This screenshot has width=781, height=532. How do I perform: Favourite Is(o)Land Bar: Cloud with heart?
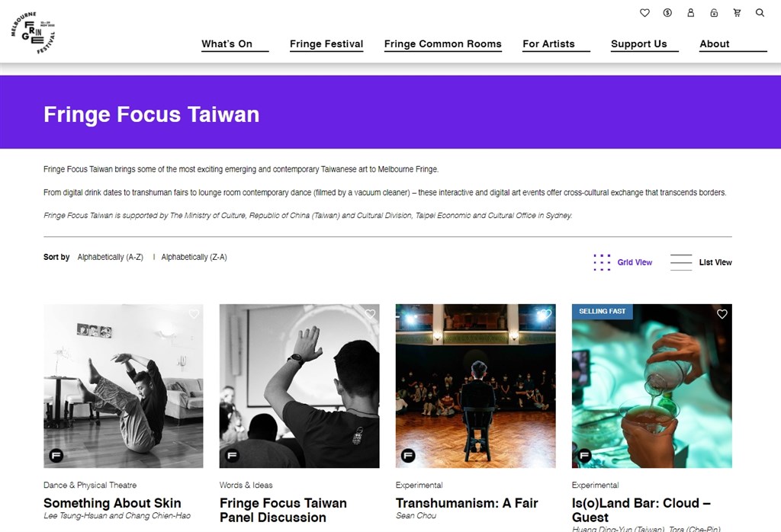[x=722, y=314]
